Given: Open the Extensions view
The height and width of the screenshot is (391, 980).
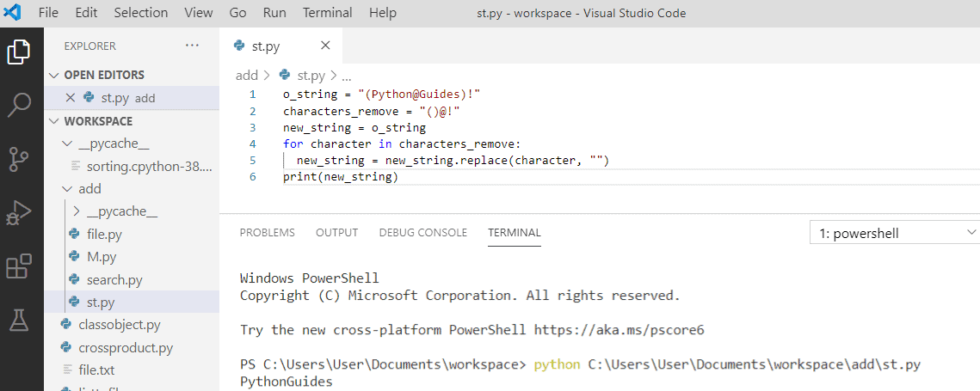Looking at the screenshot, I should (x=19, y=266).
